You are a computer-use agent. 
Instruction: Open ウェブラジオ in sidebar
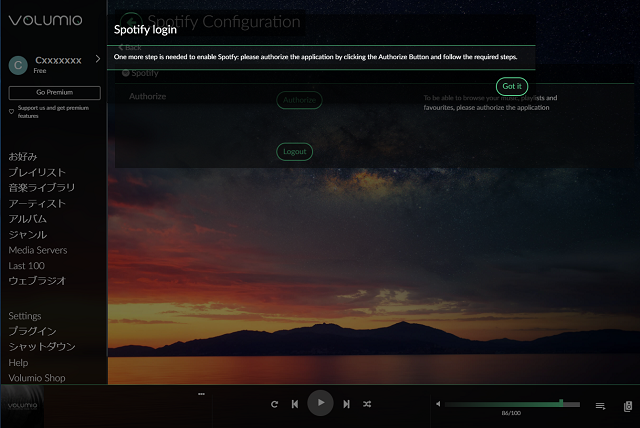click(37, 281)
